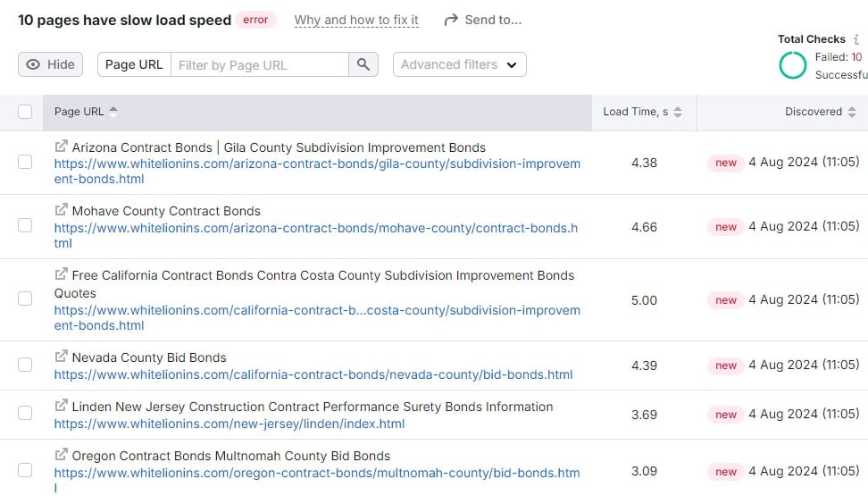The image size is (868, 496).
Task: Open the 'Why and how to fix it' link
Action: tap(356, 20)
